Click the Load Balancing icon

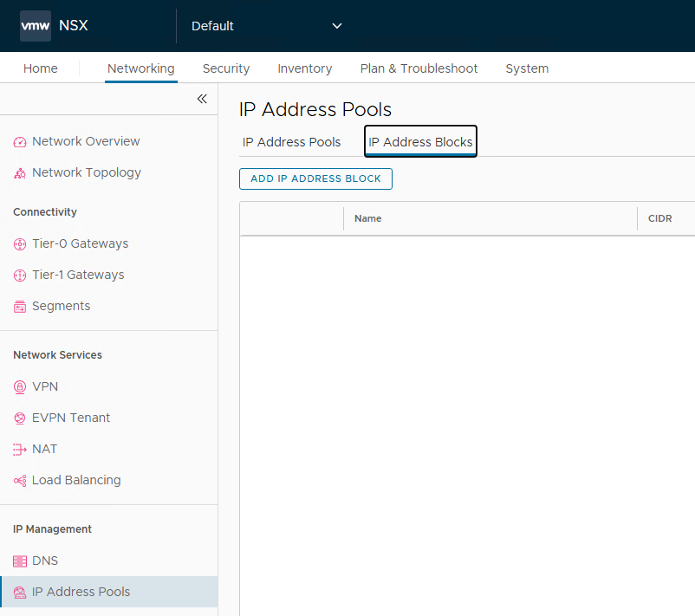[x=20, y=481]
